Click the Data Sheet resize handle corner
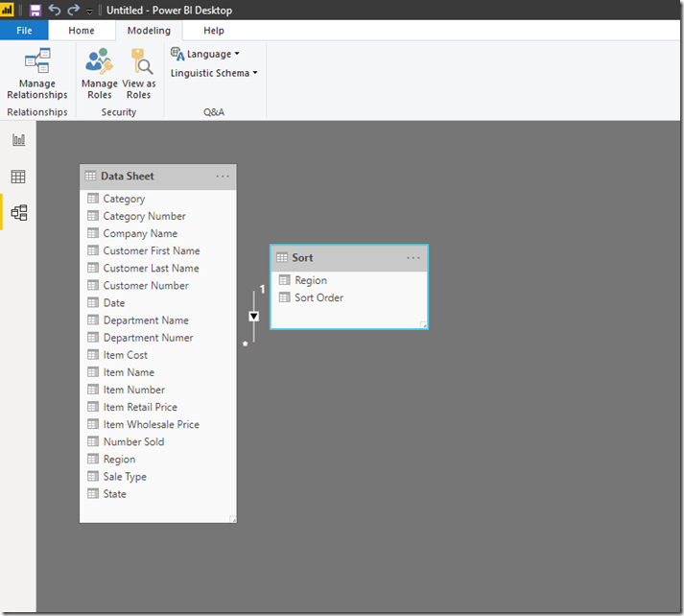 233,519
